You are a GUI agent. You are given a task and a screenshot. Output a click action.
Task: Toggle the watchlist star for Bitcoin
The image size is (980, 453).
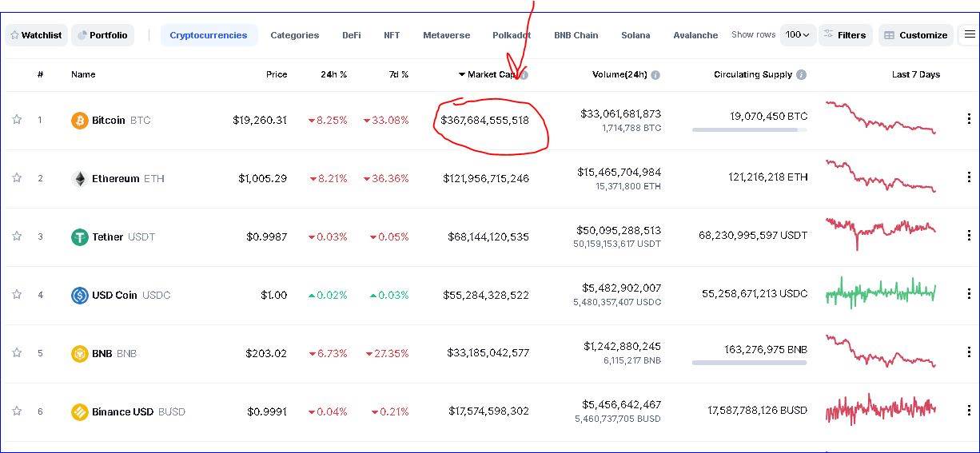point(17,120)
